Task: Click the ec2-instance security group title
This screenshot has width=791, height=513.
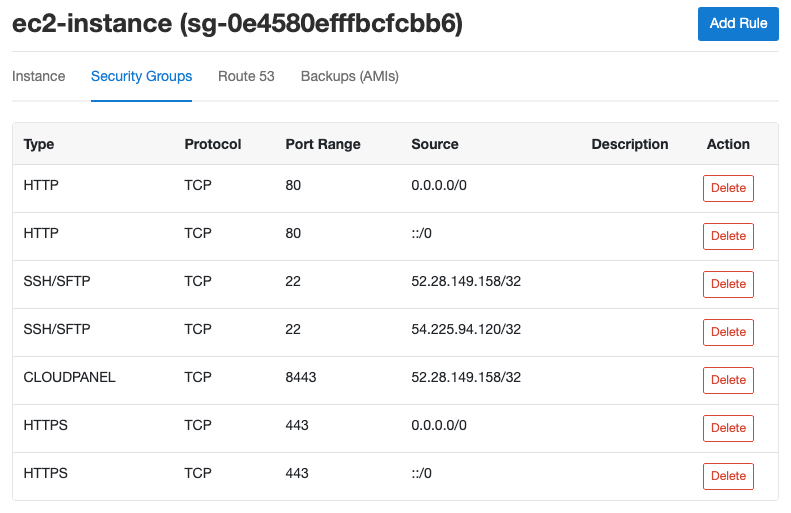Action: point(237,24)
